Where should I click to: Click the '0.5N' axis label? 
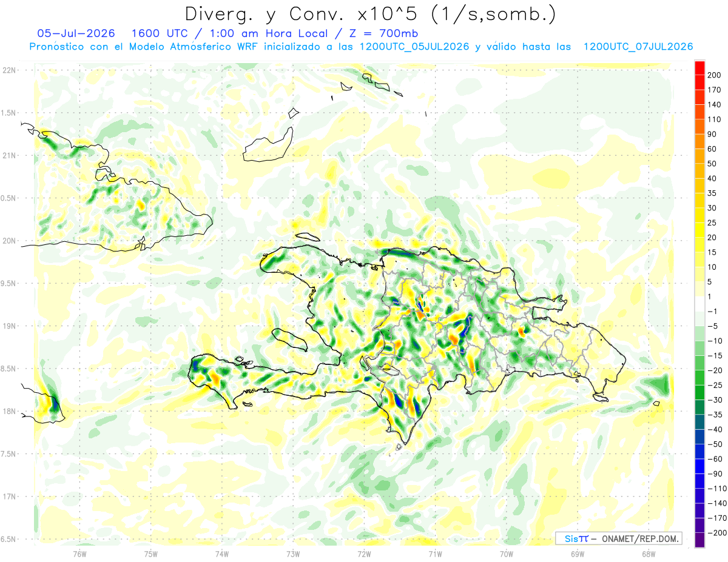(9, 198)
